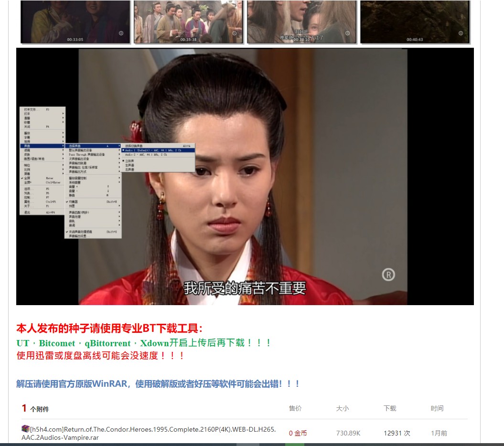Choose the 立体声 stereo channel option

129,161
